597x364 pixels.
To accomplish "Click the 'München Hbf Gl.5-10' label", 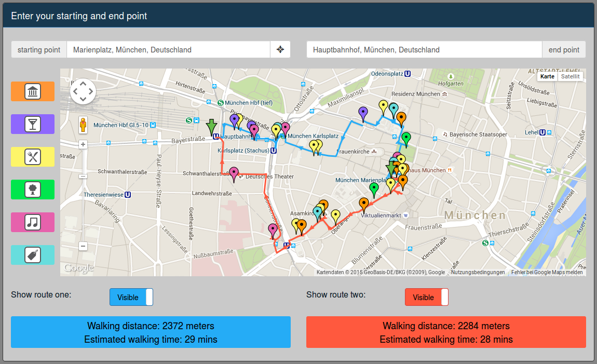I will click(x=120, y=125).
